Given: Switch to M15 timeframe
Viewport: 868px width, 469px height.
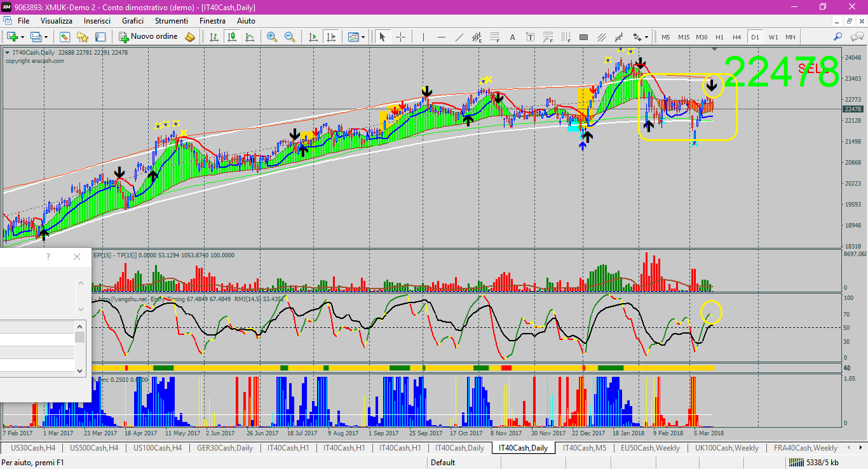Looking at the screenshot, I should 683,37.
